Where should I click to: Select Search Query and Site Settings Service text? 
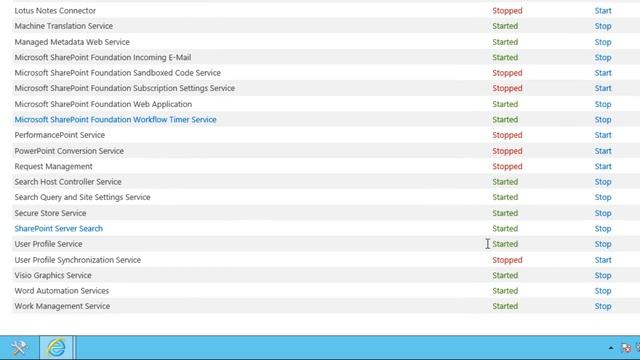click(82, 197)
